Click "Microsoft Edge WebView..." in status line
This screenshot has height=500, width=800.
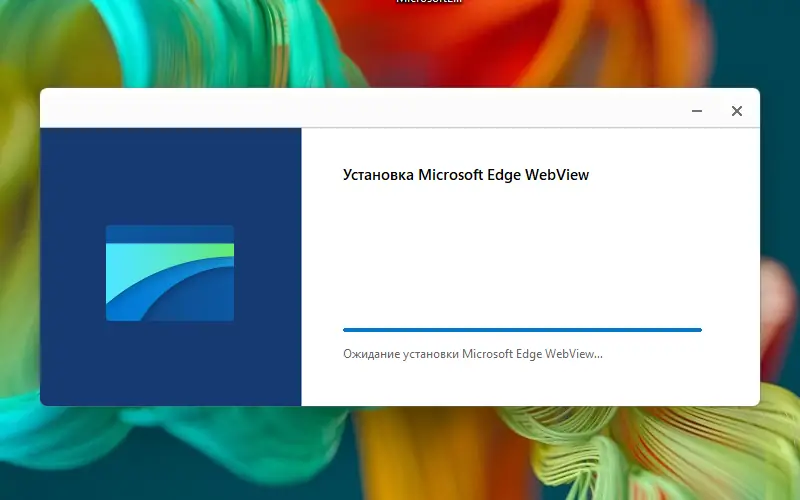click(532, 354)
